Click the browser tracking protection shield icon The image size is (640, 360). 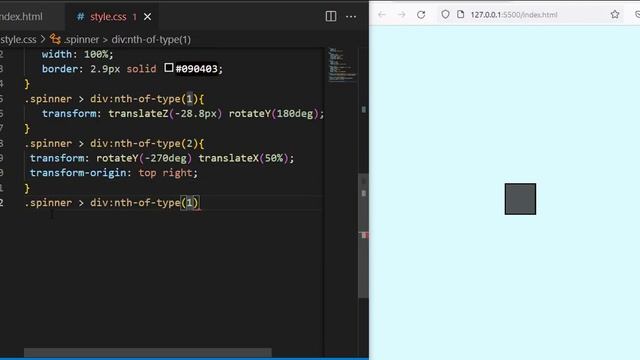point(445,14)
